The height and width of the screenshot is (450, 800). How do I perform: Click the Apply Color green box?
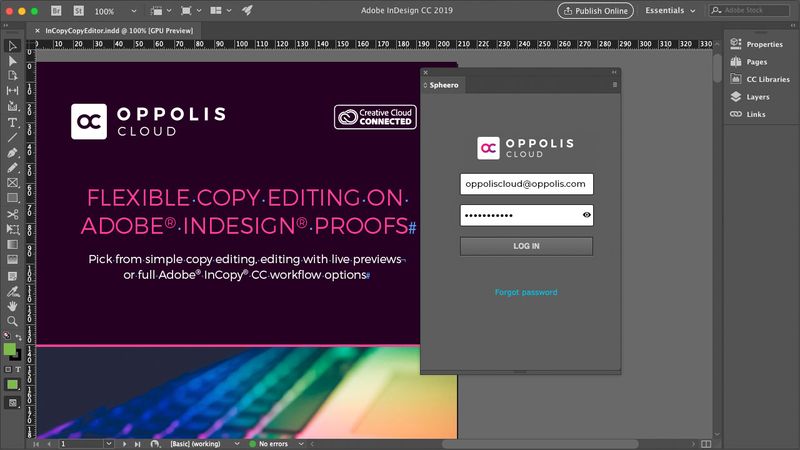pyautogui.click(x=12, y=385)
